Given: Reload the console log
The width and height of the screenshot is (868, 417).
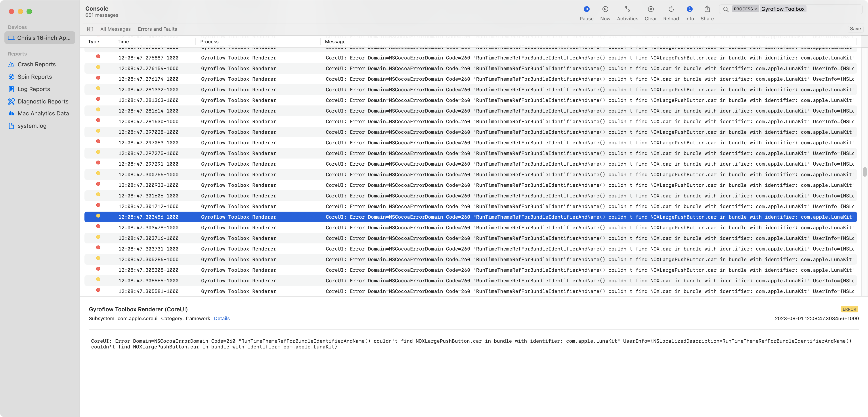Looking at the screenshot, I should (671, 10).
